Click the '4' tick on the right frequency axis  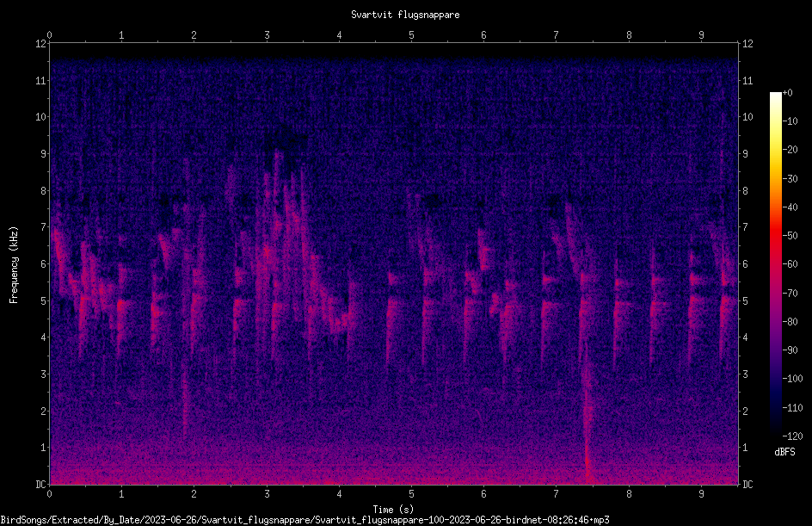tap(745, 337)
